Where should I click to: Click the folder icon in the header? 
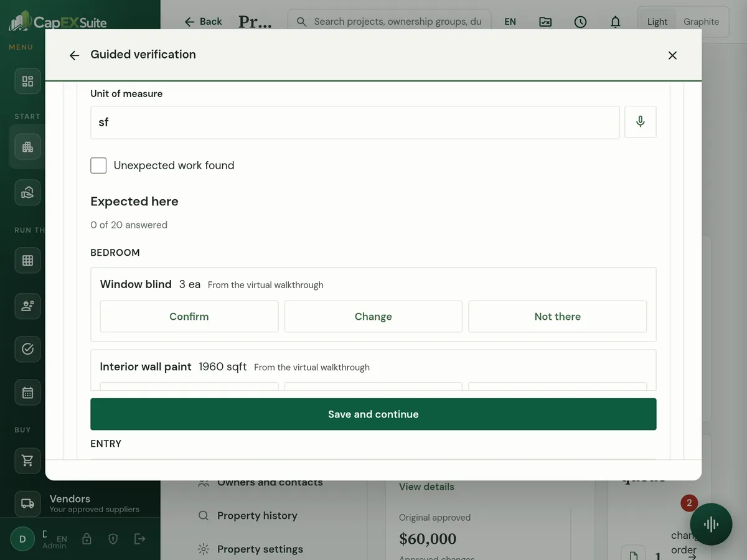tap(545, 22)
